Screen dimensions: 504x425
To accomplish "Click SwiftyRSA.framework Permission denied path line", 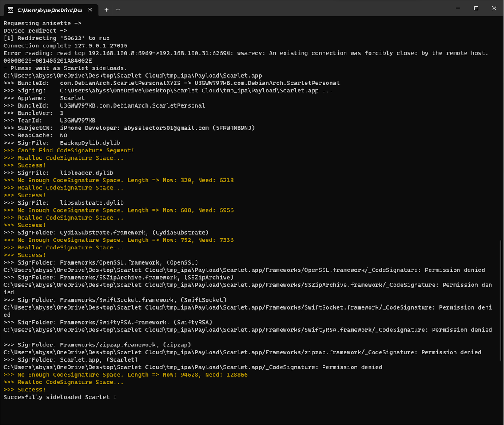I will (248, 330).
